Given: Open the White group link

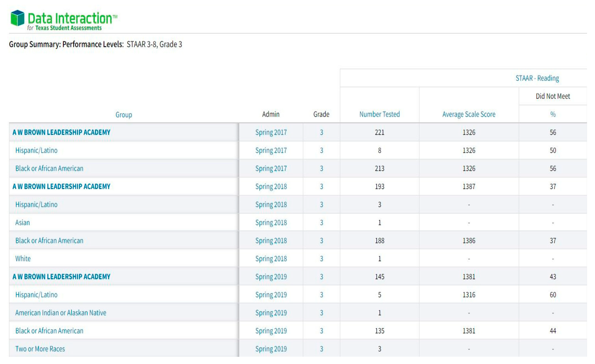Looking at the screenshot, I should 23,258.
